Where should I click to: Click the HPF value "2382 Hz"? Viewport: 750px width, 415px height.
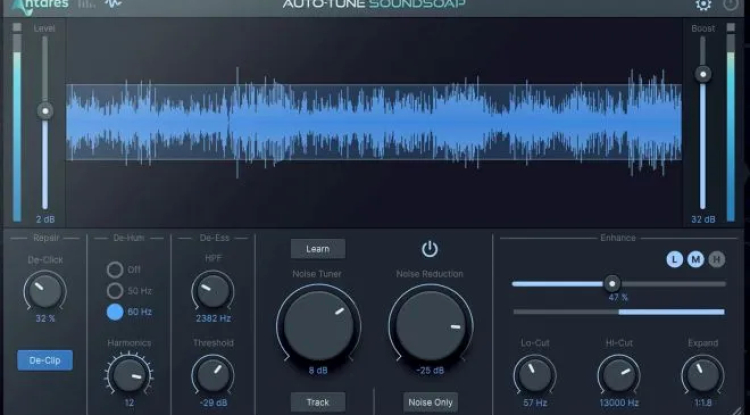pyautogui.click(x=213, y=318)
